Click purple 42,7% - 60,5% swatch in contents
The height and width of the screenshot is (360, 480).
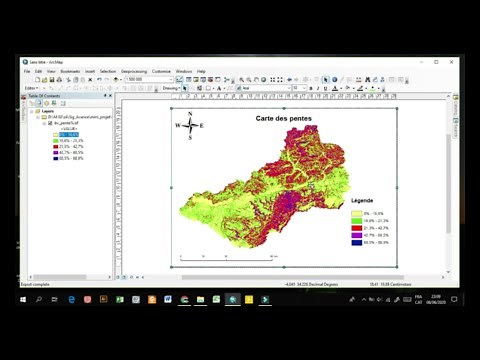click(x=56, y=153)
